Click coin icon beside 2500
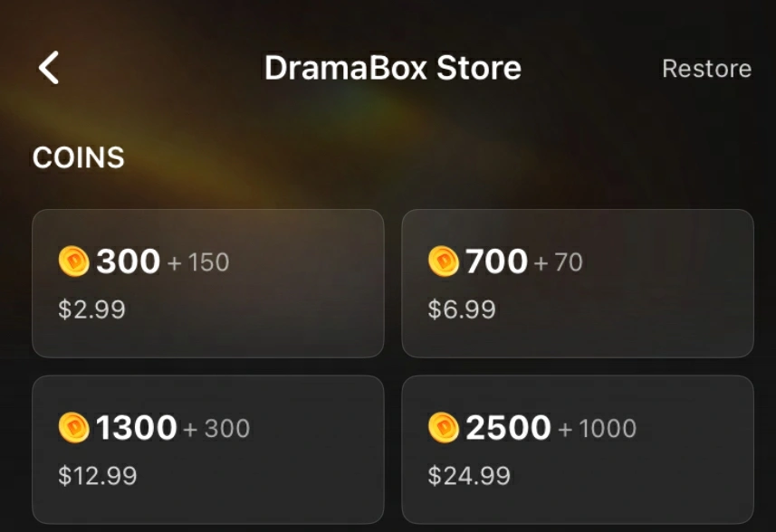Viewport: 776px width, 532px height. tap(443, 427)
